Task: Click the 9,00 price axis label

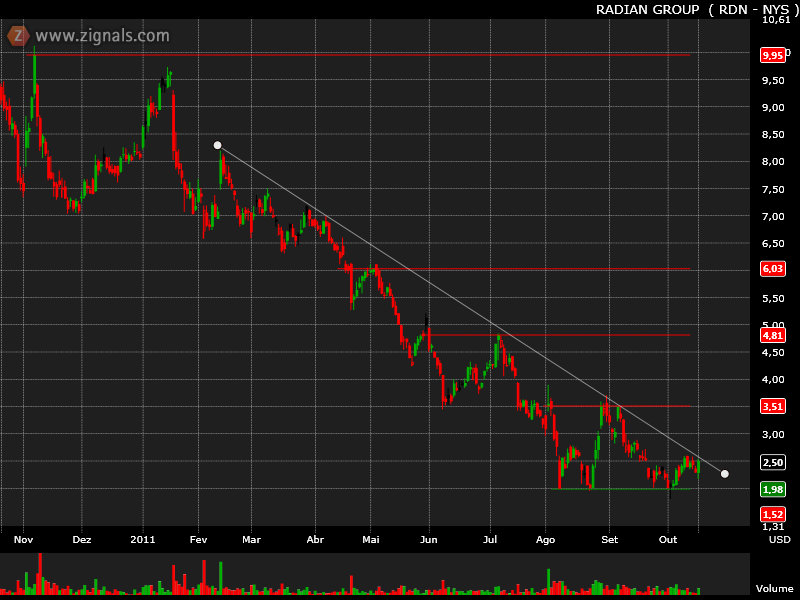Action: click(773, 108)
